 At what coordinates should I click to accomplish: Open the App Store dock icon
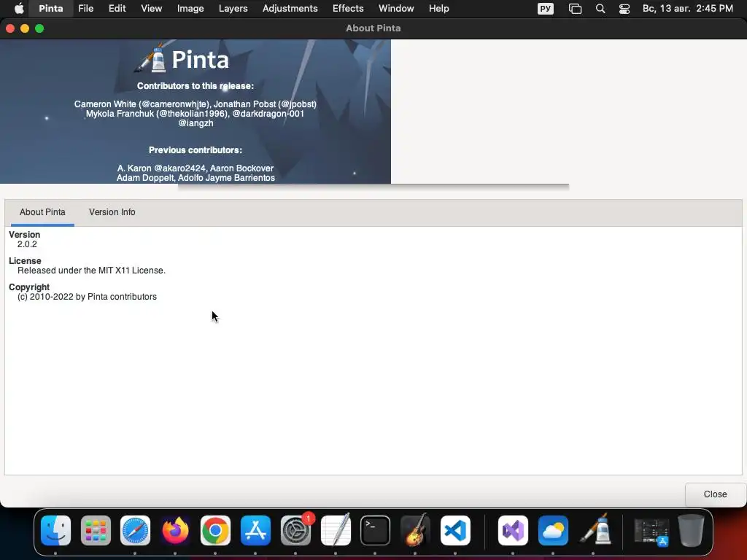pyautogui.click(x=255, y=530)
